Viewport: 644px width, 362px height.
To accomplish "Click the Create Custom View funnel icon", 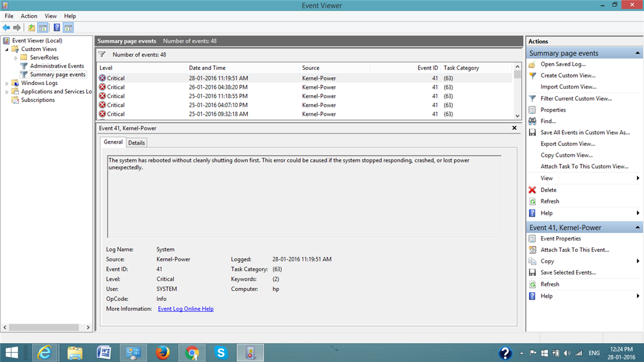I will point(532,76).
